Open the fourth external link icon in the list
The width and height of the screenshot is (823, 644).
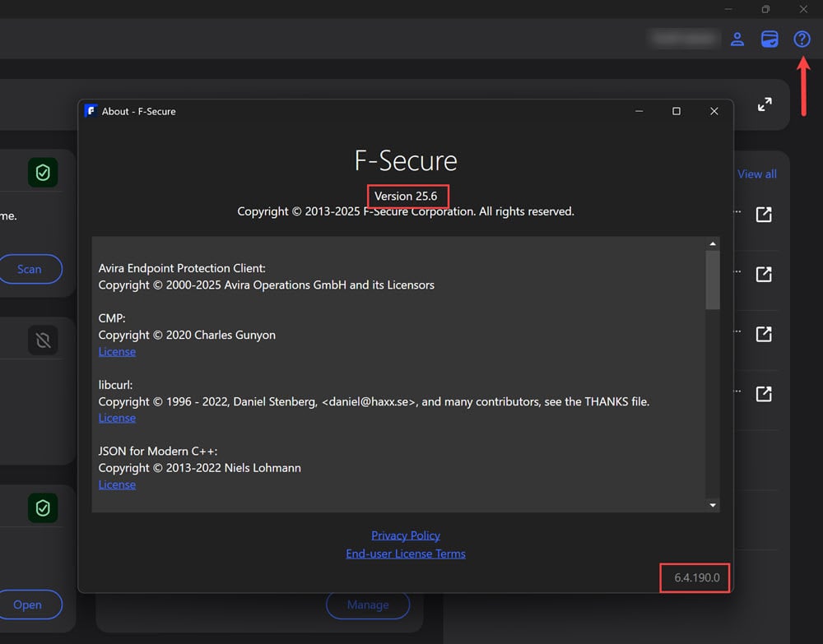pos(764,394)
